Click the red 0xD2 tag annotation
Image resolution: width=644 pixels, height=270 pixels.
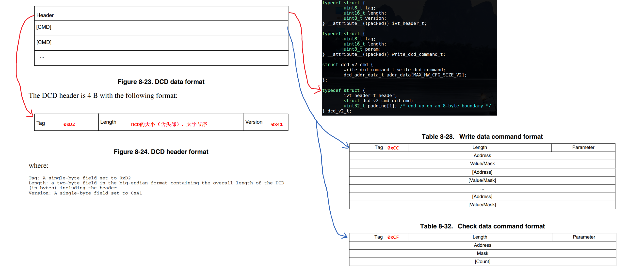tap(69, 124)
